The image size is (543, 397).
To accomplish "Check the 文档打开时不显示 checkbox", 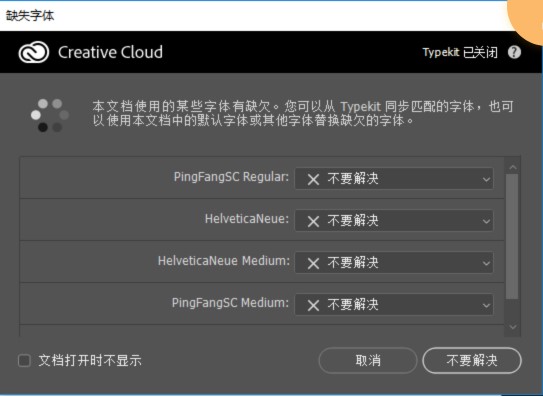I will [24, 360].
